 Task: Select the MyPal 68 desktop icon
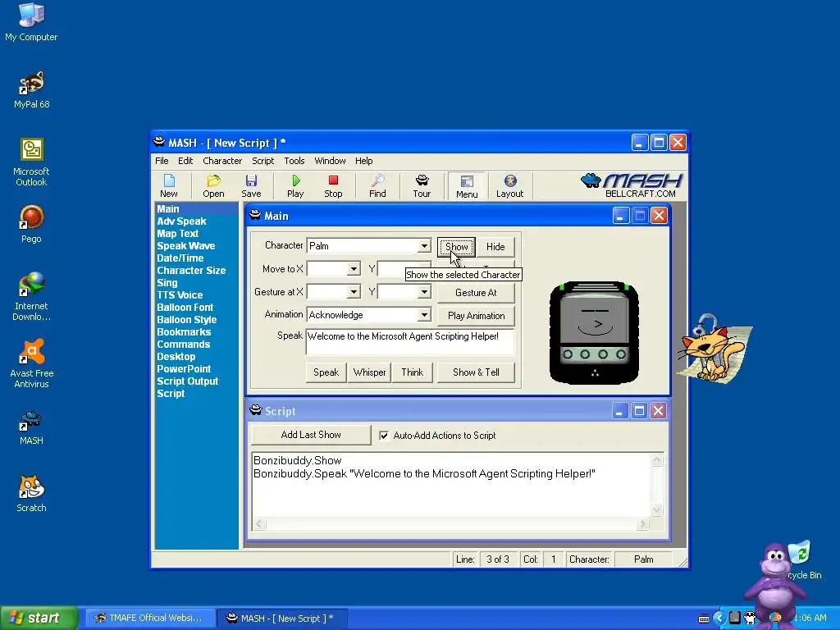point(31,89)
